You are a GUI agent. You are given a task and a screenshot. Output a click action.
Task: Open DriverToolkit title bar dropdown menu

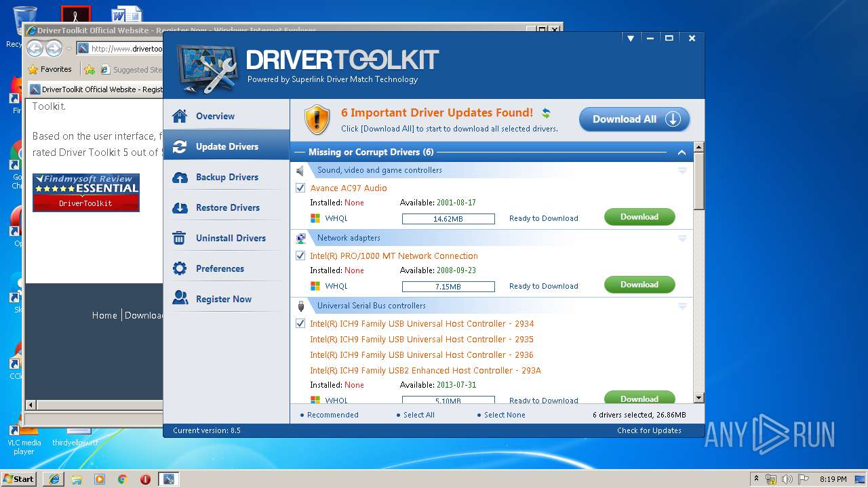click(x=631, y=39)
